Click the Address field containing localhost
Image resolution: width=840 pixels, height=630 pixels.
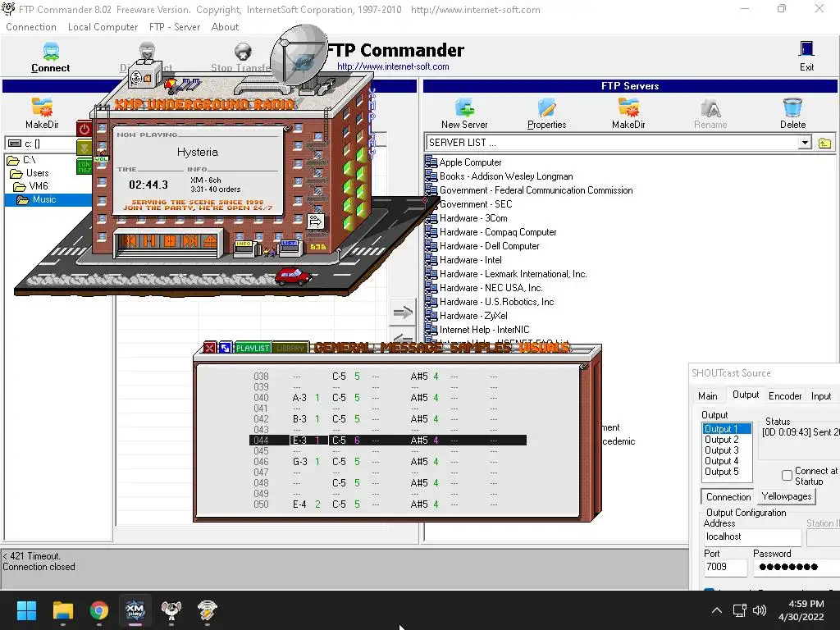point(752,536)
